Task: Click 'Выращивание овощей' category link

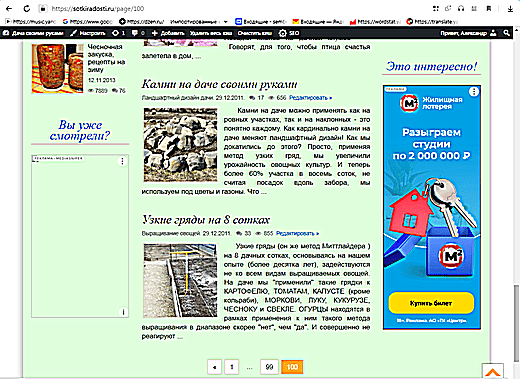Action: tap(171, 233)
